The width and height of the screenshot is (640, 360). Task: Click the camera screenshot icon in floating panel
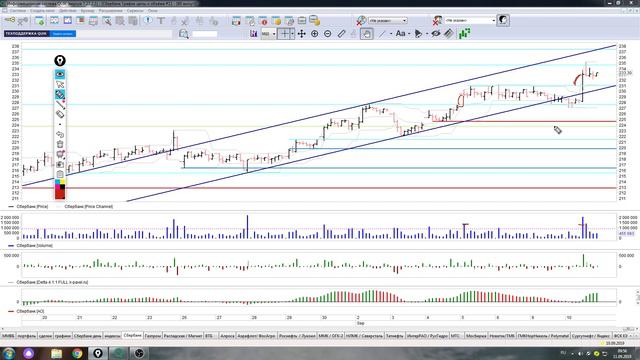point(60,164)
